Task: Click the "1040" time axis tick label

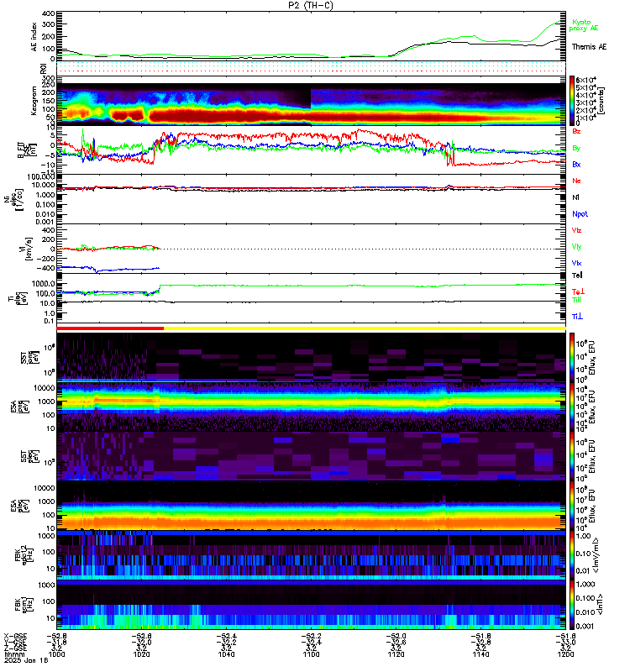Action: pyautogui.click(x=226, y=654)
